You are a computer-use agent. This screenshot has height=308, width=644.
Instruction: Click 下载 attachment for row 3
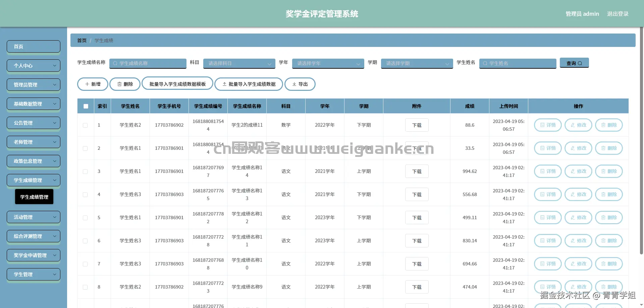[x=417, y=171]
